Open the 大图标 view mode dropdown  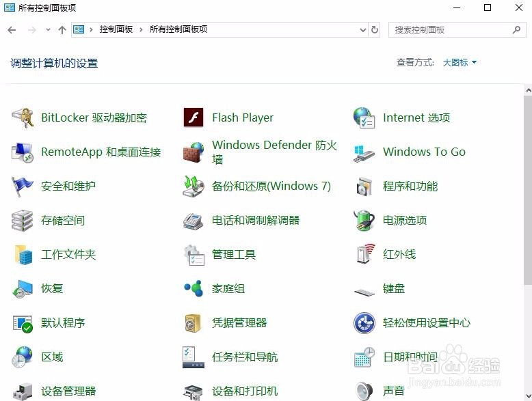click(x=460, y=62)
